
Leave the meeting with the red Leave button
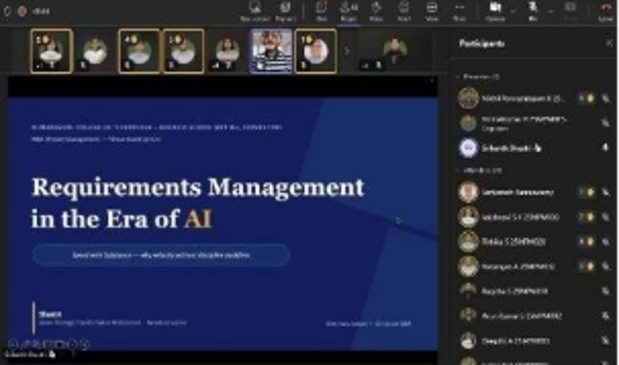point(606,11)
